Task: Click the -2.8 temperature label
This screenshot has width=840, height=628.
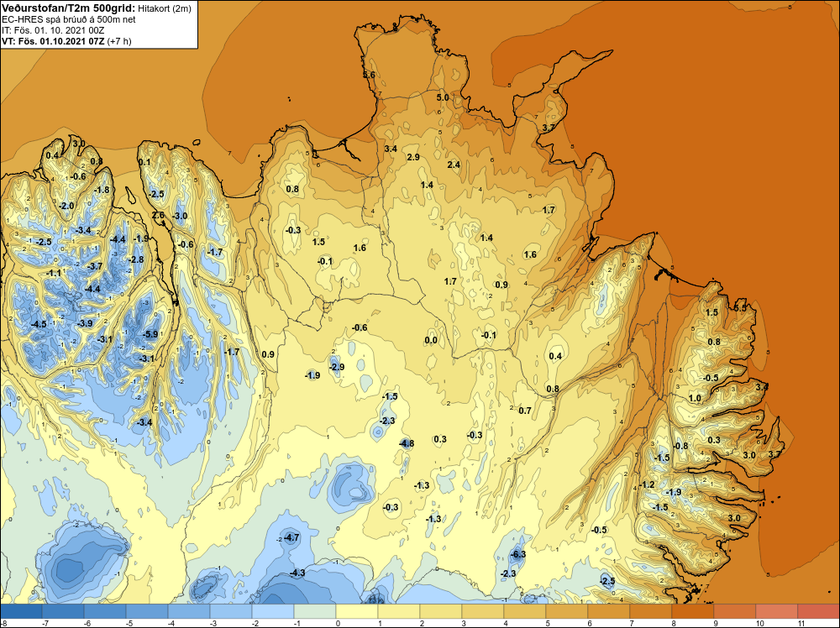Action: pos(136,259)
